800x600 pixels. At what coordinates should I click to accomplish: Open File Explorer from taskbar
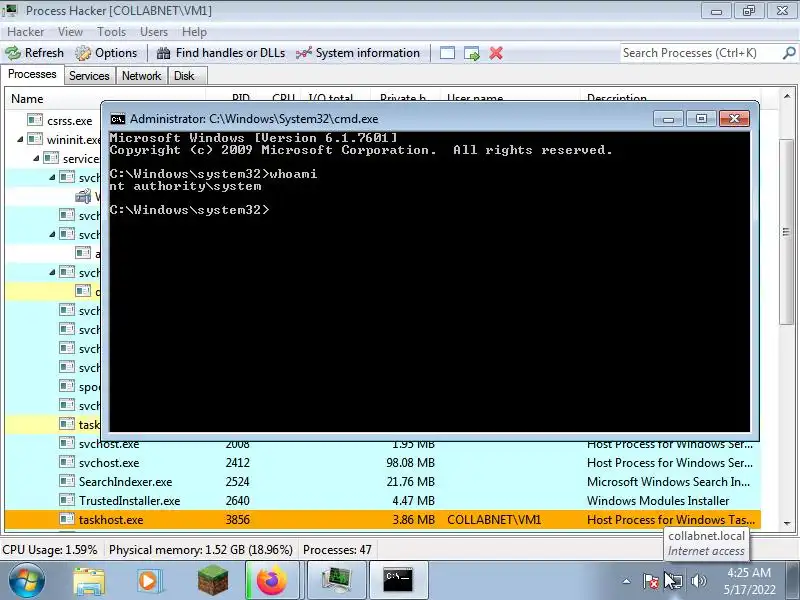click(x=89, y=581)
